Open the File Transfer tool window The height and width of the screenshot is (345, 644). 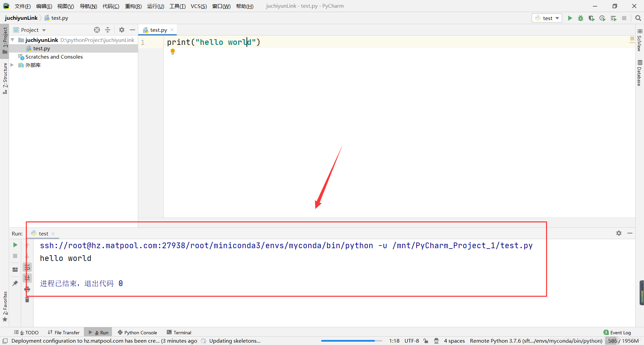pyautogui.click(x=64, y=332)
